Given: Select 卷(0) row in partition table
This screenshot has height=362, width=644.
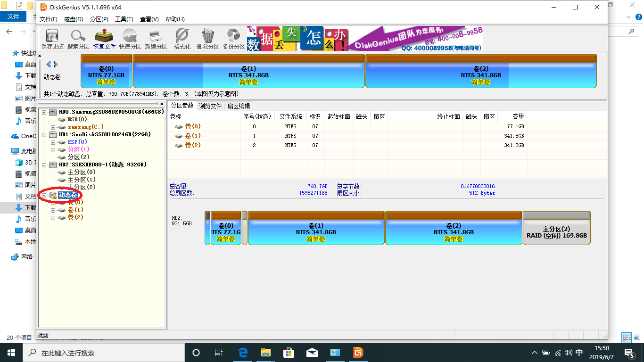Looking at the screenshot, I should click(x=347, y=126).
